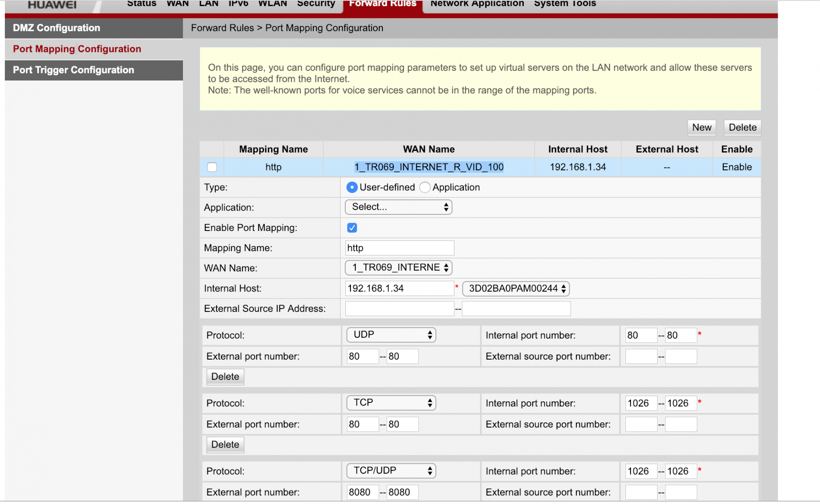Viewport: 820px width, 504px height.
Task: Click the Mapping Name column header
Action: pos(273,149)
